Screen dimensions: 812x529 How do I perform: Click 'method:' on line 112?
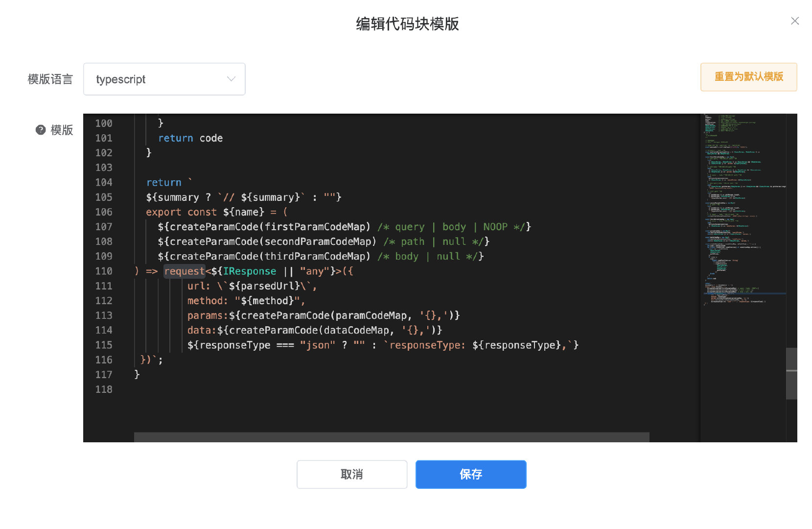(x=208, y=301)
